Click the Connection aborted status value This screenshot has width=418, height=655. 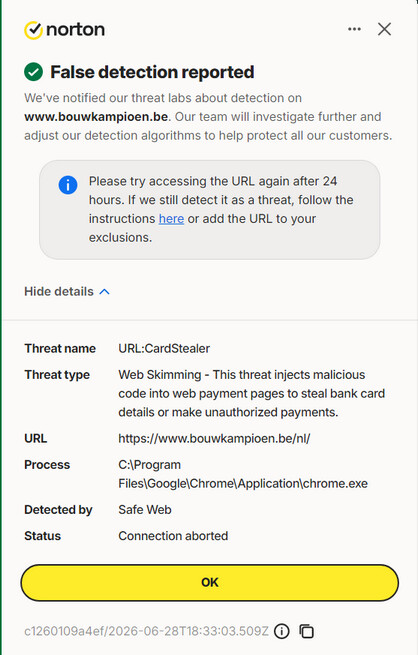173,536
